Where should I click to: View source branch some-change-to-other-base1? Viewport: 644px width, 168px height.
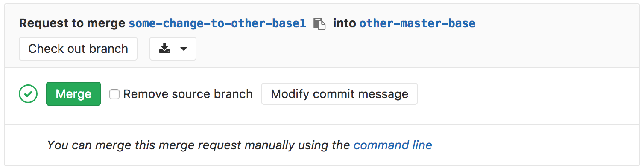point(217,23)
